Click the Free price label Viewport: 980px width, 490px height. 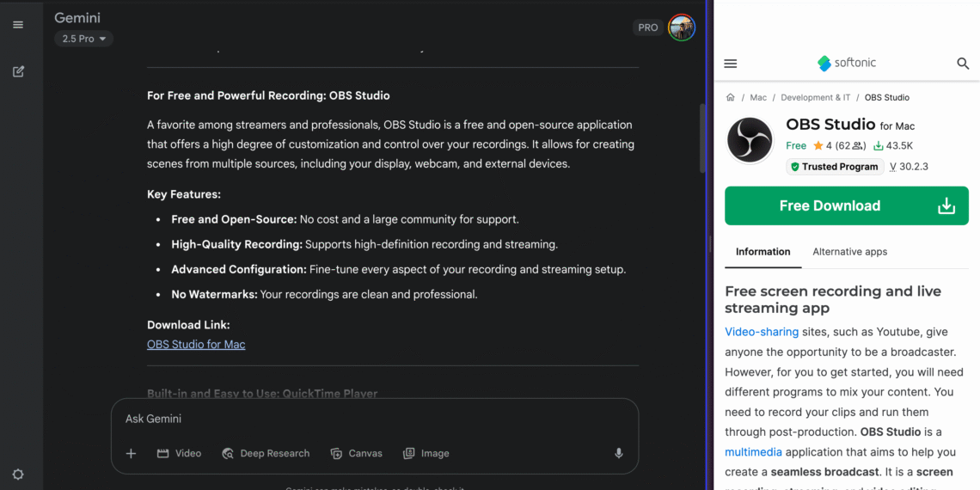[x=796, y=146]
